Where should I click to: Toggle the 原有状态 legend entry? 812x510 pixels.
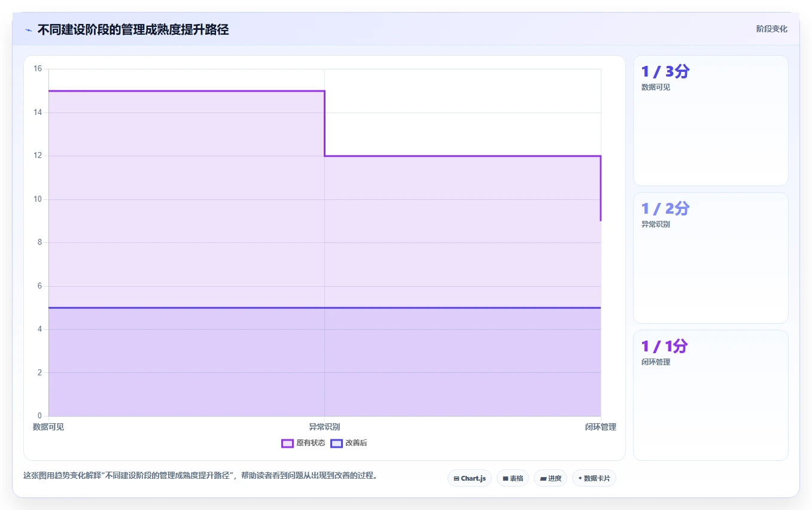pos(303,443)
